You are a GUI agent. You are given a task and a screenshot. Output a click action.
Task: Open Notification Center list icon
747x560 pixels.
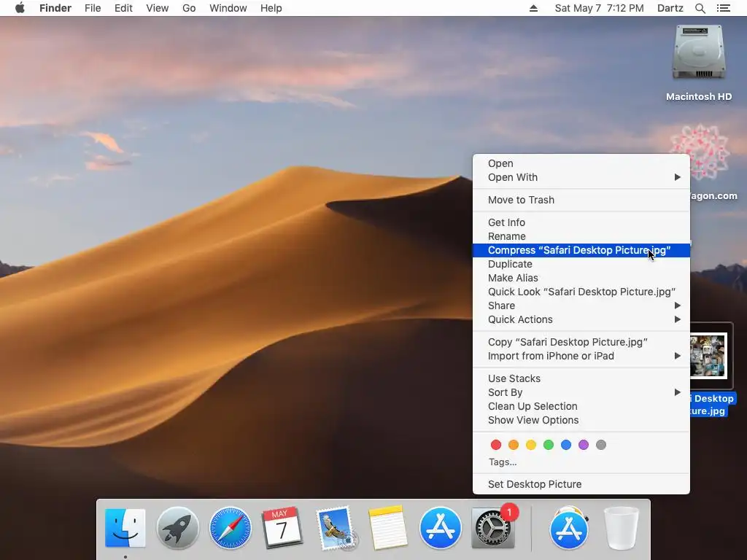click(x=723, y=8)
